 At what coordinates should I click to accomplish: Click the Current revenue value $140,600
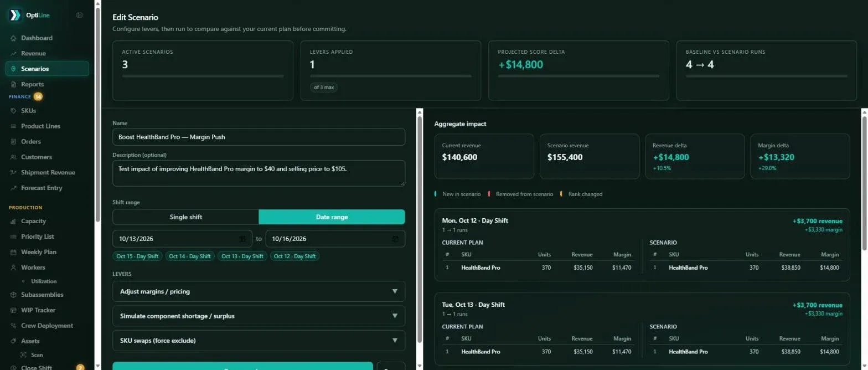(x=459, y=157)
